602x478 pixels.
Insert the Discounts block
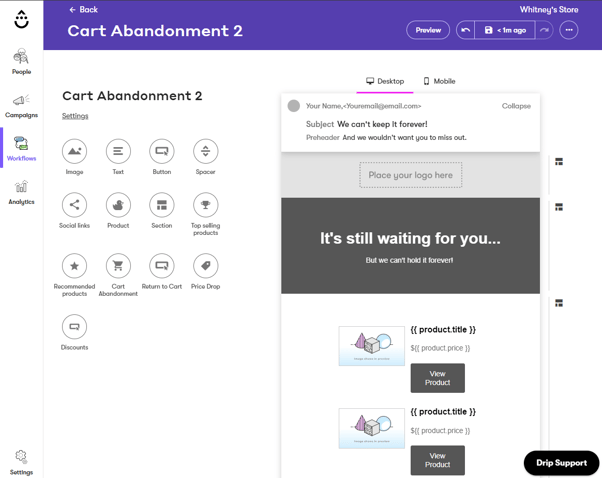(74, 327)
